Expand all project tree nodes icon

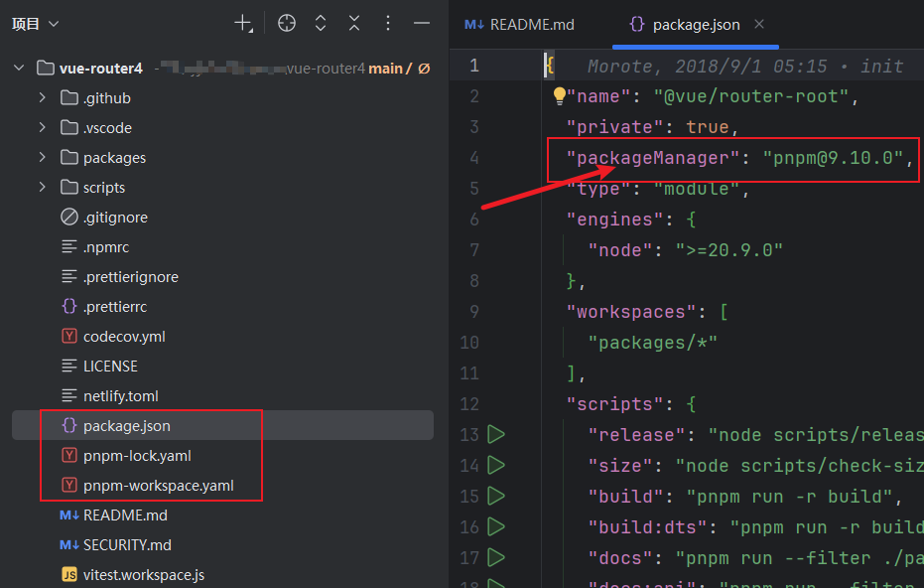[x=321, y=24]
